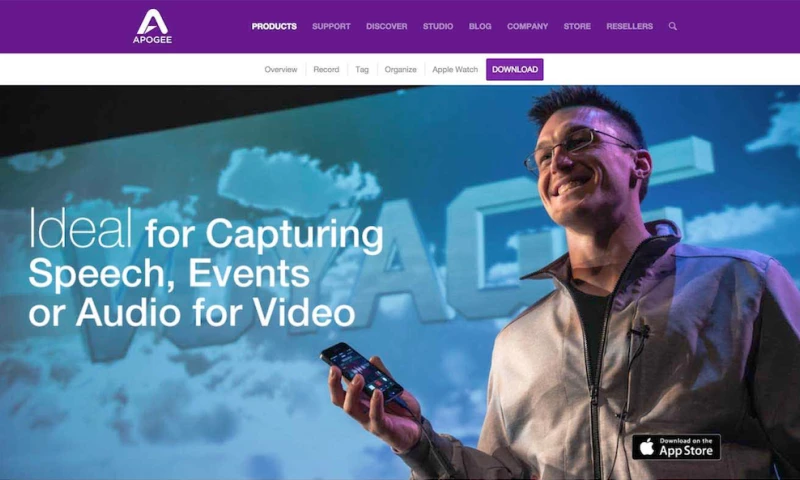Open the Products menu
Viewport: 800px width, 480px height.
[274, 26]
